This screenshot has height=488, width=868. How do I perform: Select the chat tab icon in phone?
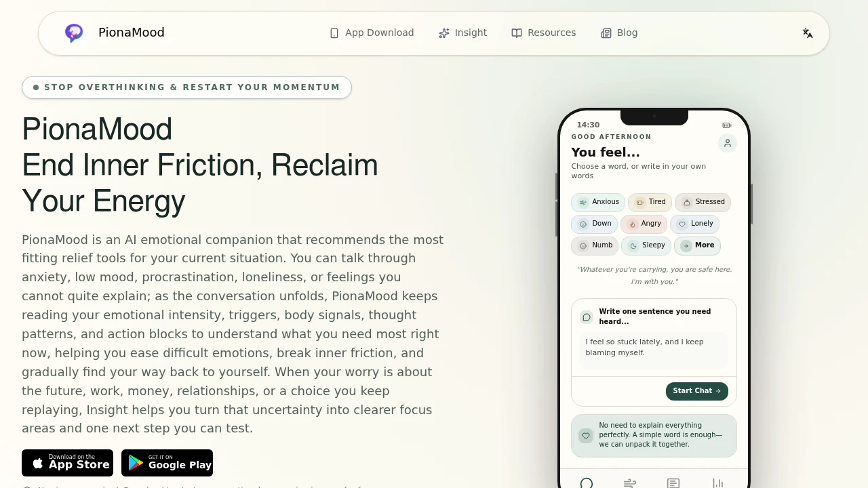(587, 483)
